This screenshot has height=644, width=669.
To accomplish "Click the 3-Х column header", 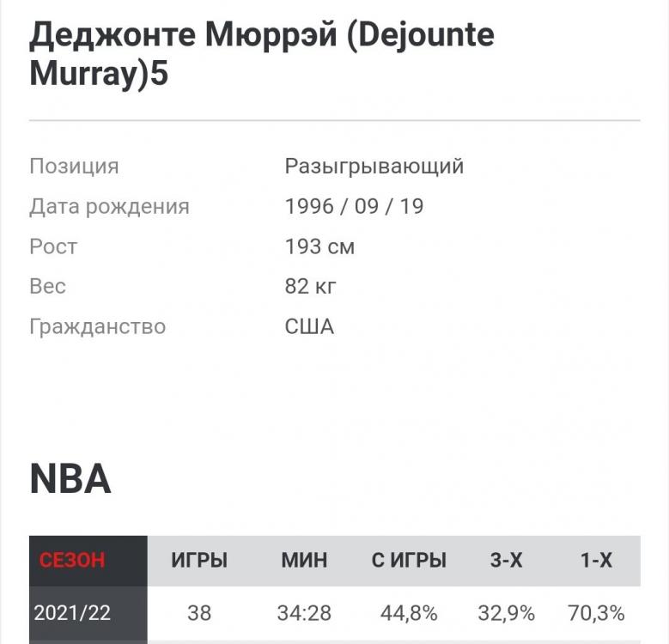I will (506, 561).
